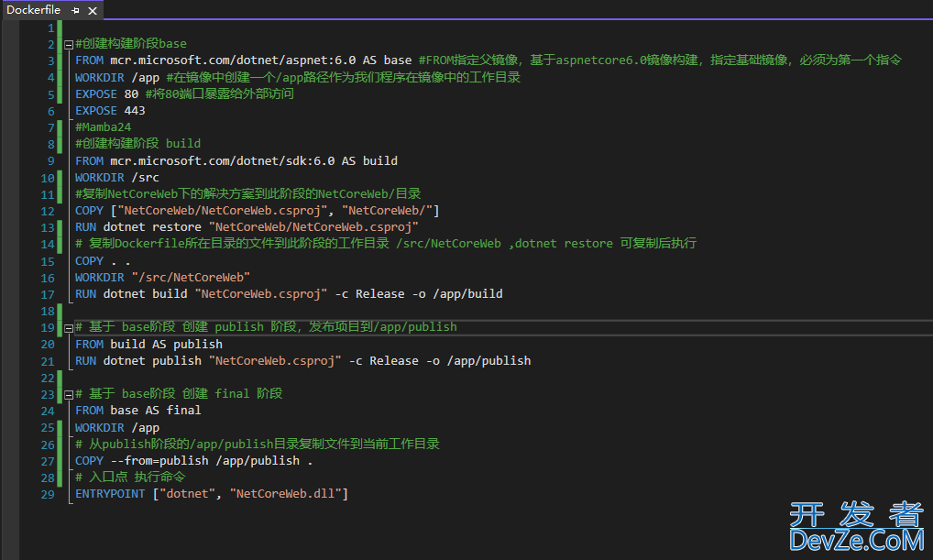Click 'COPY --from=publish /app/publish .' line
The width and height of the screenshot is (933, 560).
tap(193, 461)
